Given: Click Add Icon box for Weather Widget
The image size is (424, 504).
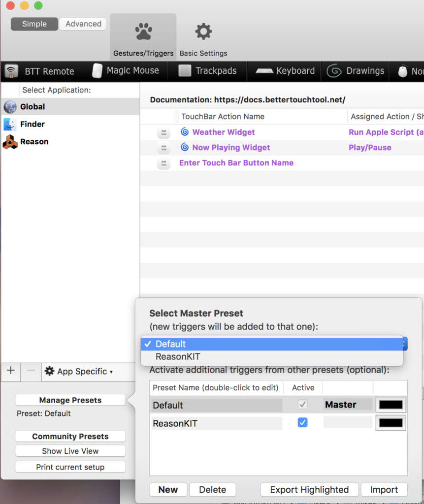Looking at the screenshot, I should [x=164, y=132].
